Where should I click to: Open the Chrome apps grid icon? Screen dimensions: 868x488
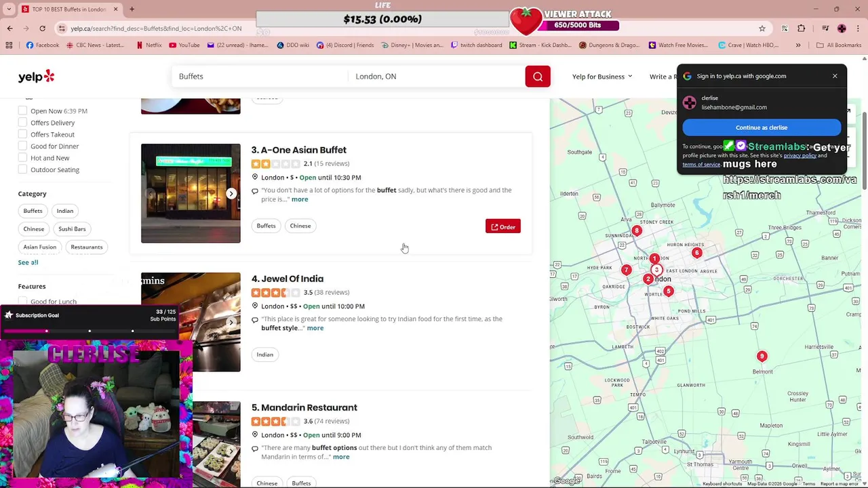pos(9,45)
